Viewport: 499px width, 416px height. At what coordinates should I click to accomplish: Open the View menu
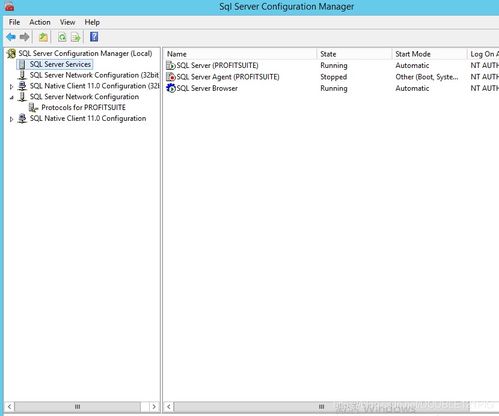tap(67, 22)
